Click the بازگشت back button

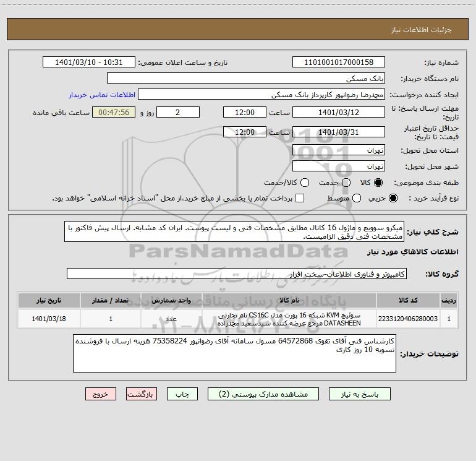pos(142,394)
